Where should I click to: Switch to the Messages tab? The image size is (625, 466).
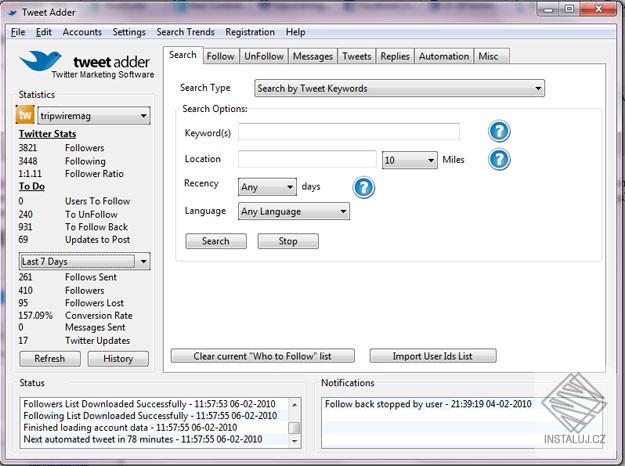click(x=312, y=56)
